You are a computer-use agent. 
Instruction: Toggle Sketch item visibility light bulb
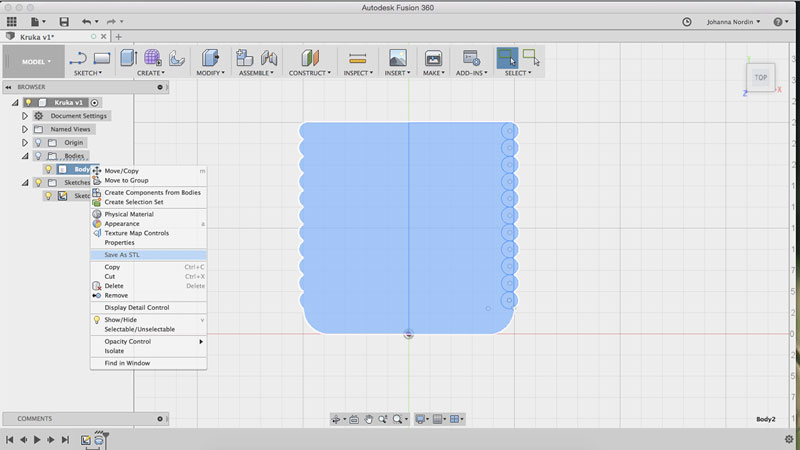pos(48,195)
